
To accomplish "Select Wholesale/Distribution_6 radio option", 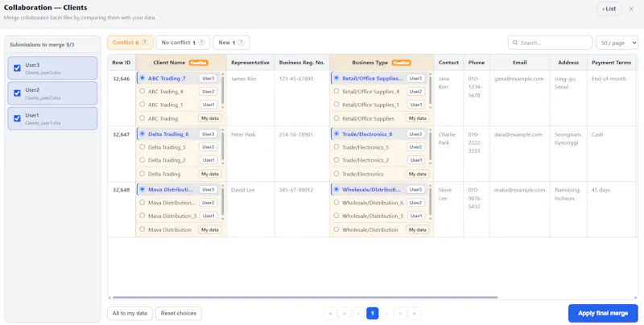I will click(336, 202).
